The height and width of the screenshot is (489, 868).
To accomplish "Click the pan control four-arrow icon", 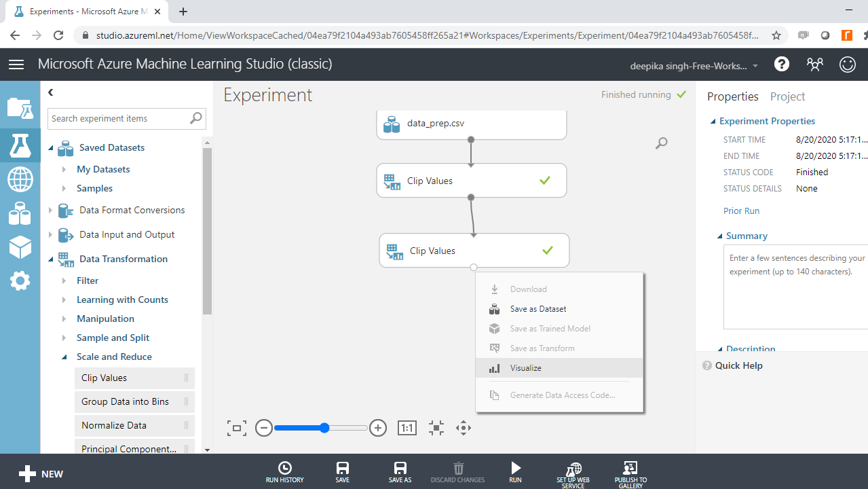I will 464,428.
